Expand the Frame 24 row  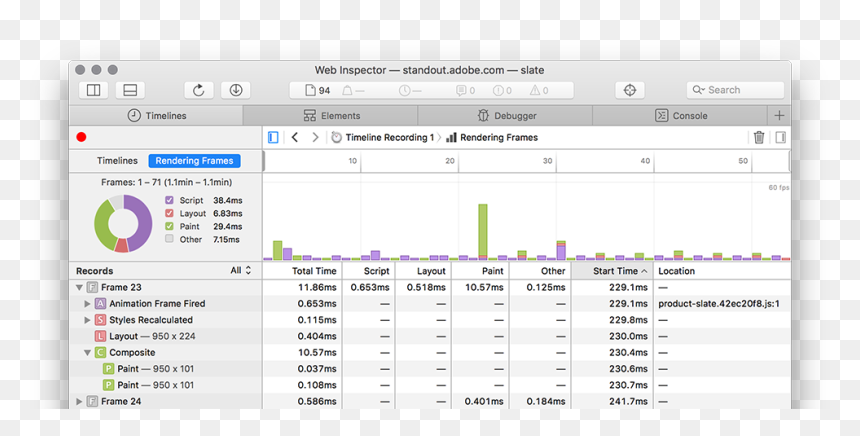(79, 401)
